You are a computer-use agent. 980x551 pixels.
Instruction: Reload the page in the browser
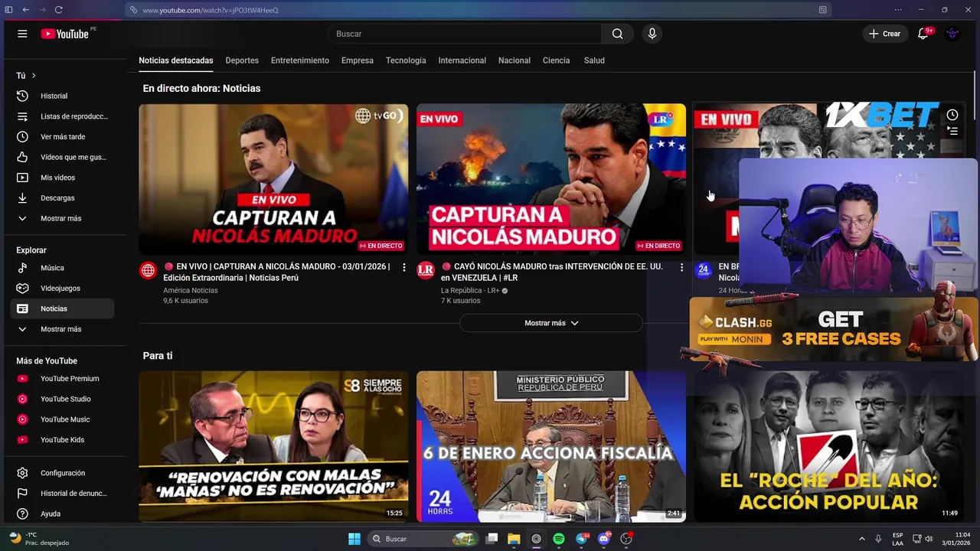(x=58, y=10)
